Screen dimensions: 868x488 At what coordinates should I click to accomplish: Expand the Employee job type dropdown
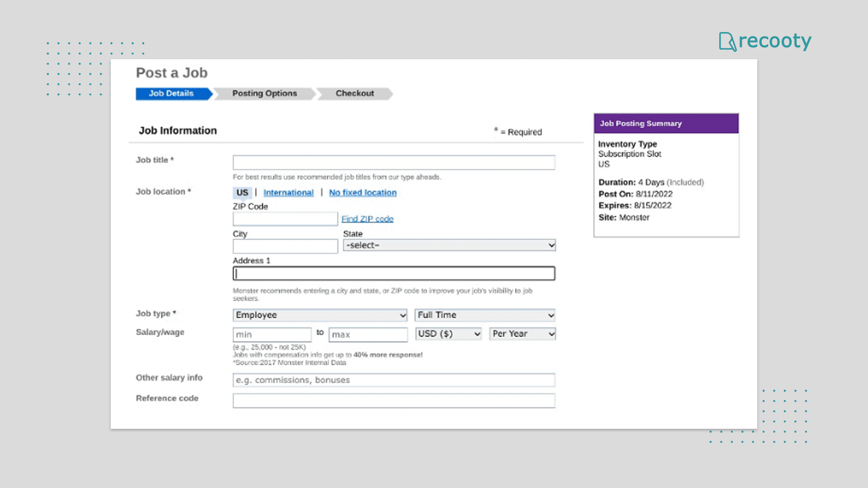click(320, 315)
